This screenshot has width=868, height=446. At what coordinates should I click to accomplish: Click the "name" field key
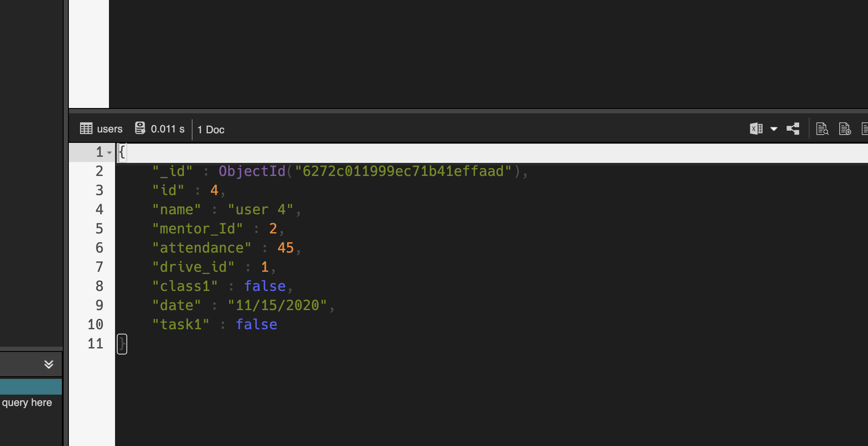pyautogui.click(x=176, y=209)
